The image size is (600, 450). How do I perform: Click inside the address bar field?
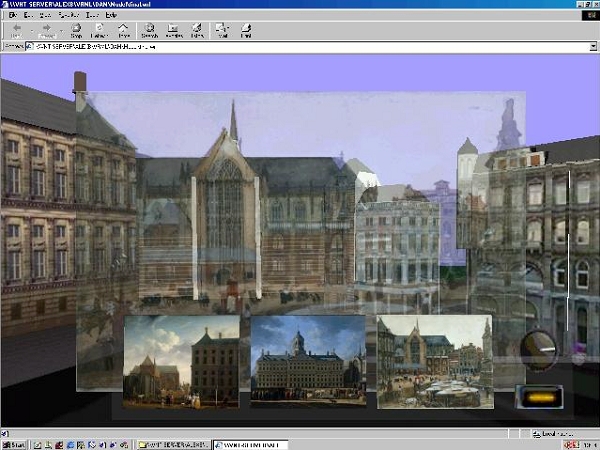tap(312, 47)
